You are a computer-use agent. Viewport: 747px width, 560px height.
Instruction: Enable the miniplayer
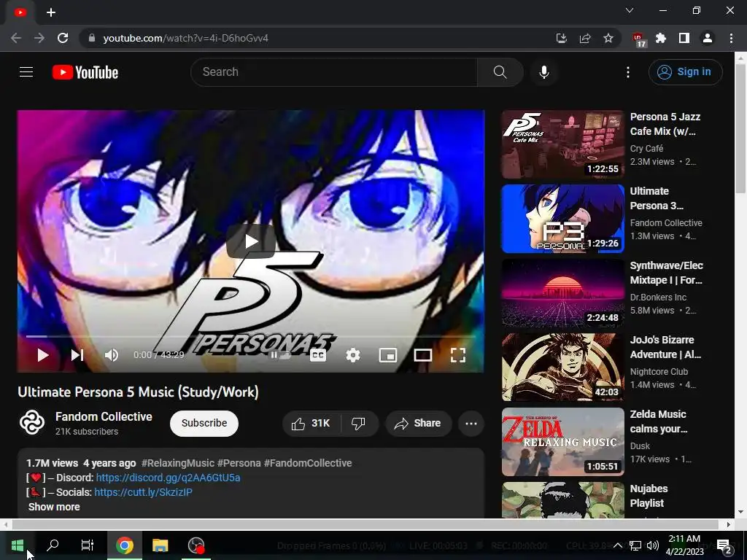point(388,355)
